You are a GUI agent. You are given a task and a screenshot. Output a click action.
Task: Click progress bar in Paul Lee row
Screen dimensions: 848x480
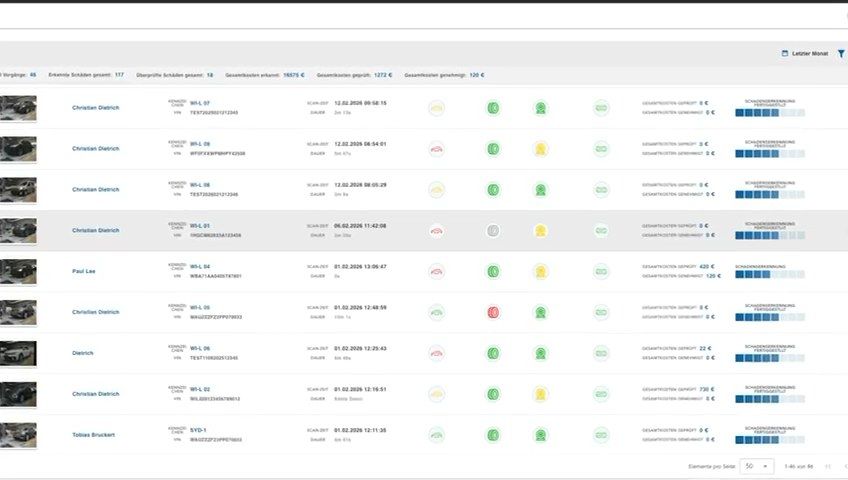770,275
